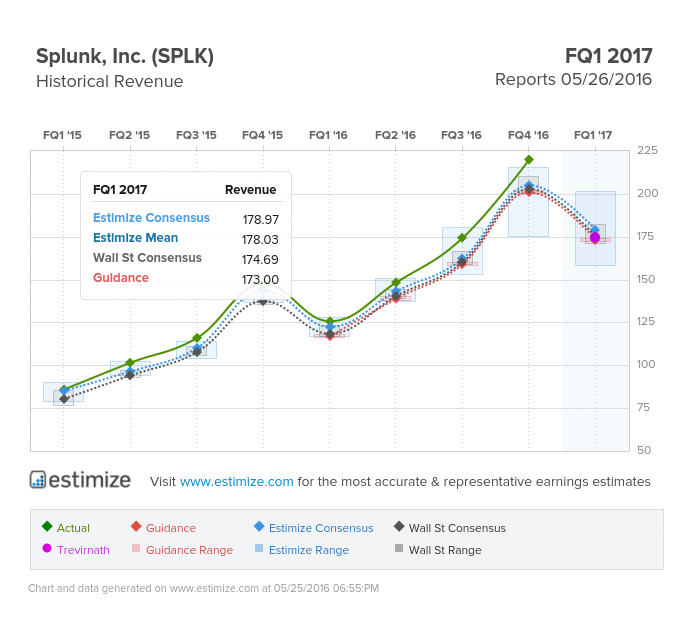Toggle the Actual series legend label
The image size is (685, 620).
tap(73, 528)
